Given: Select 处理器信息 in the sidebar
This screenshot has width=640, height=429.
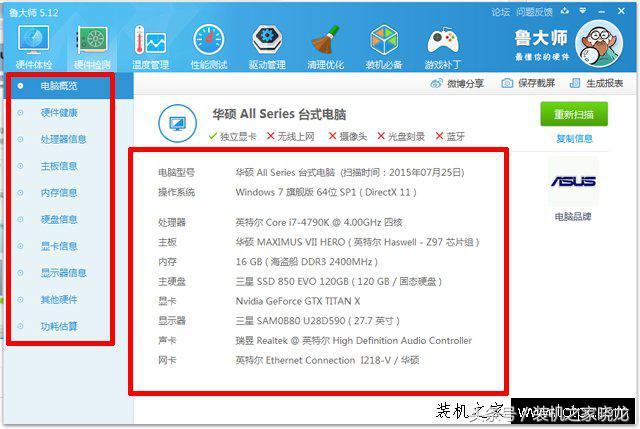Looking at the screenshot, I should [x=62, y=139].
